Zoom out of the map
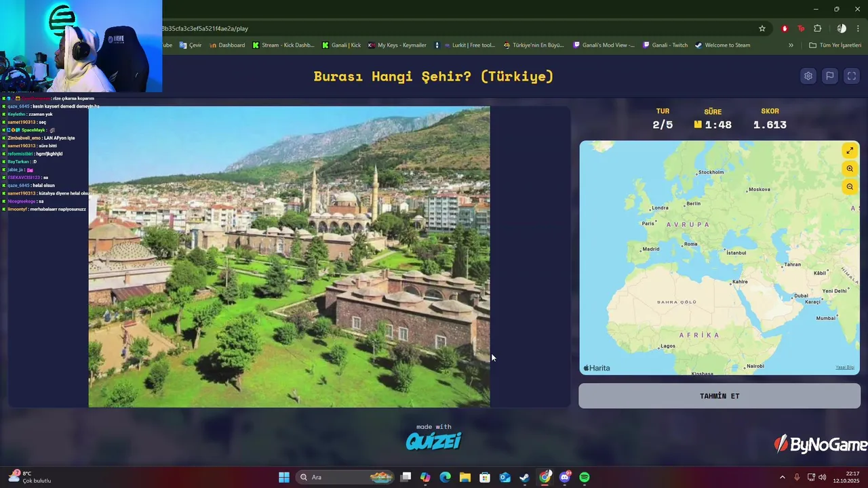The image size is (868, 488). point(850,187)
